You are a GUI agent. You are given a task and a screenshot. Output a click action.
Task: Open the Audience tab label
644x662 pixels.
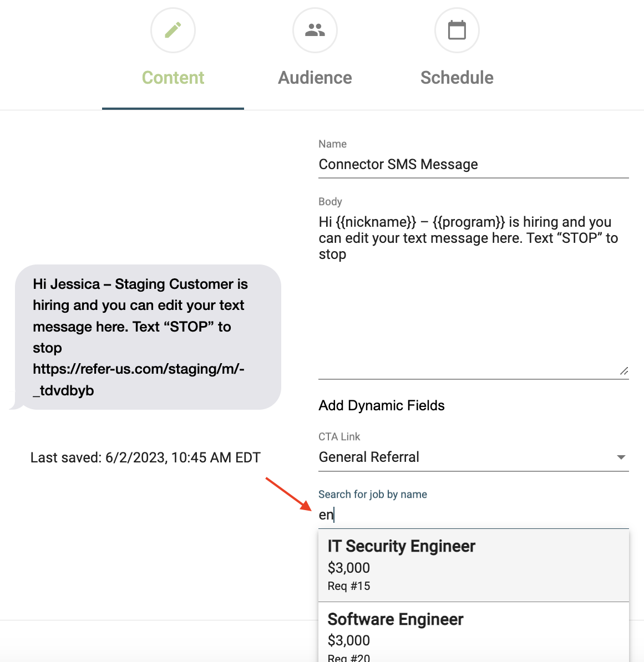(x=315, y=78)
